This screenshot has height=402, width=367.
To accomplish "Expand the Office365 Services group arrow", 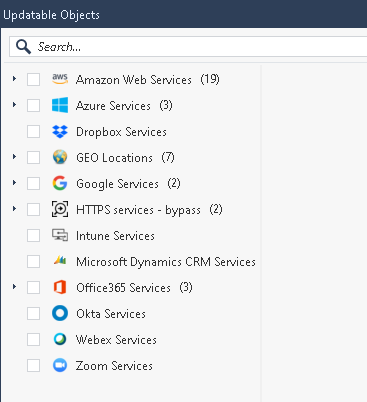I will [14, 287].
